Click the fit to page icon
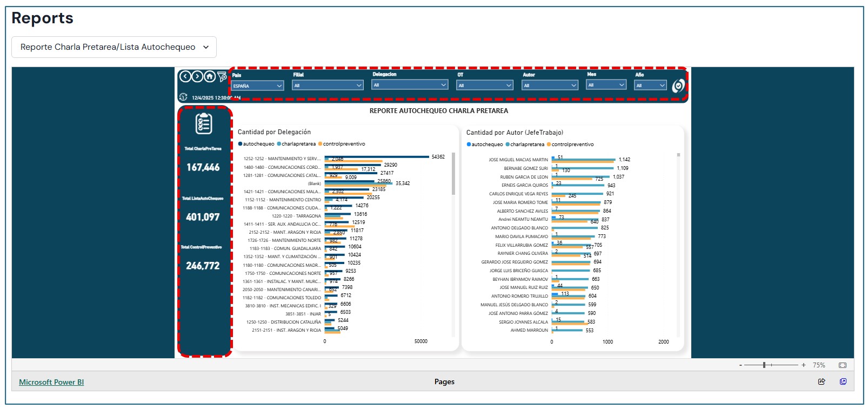Screen dimensions: 868x408 pyautogui.click(x=842, y=365)
